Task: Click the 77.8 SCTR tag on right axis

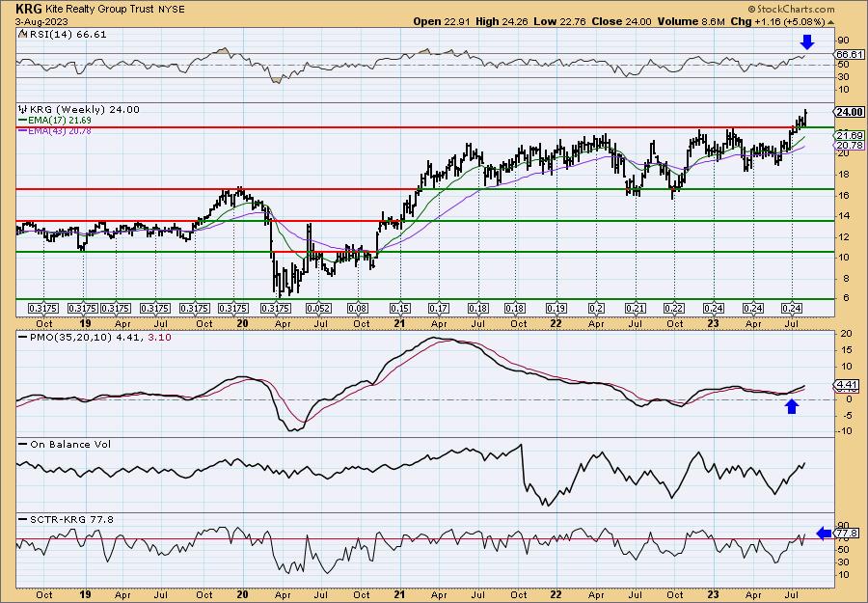Action: click(849, 534)
